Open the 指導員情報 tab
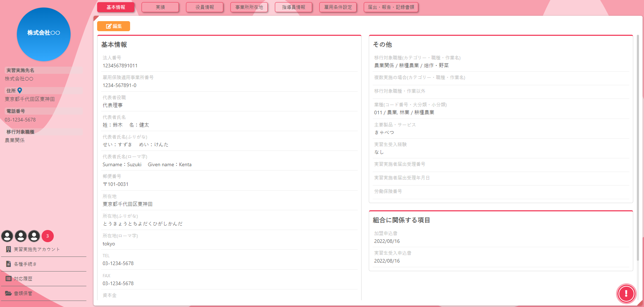The image size is (644, 307). pos(294,7)
